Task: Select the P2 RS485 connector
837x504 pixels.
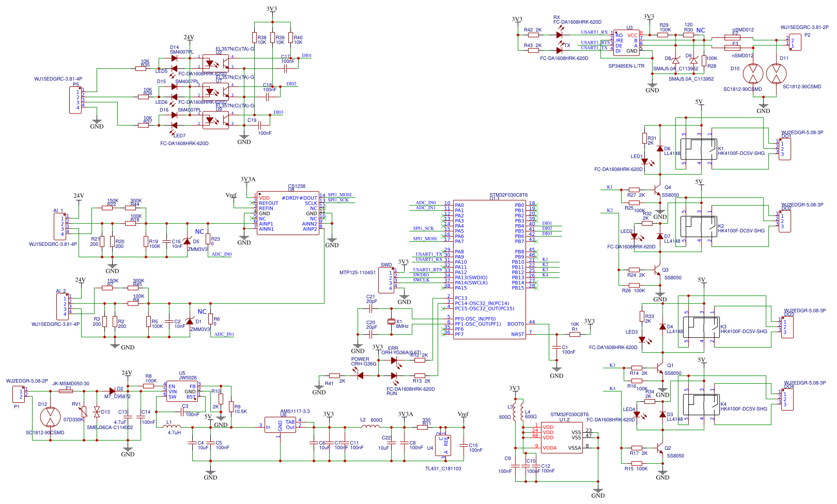Action: pos(795,42)
